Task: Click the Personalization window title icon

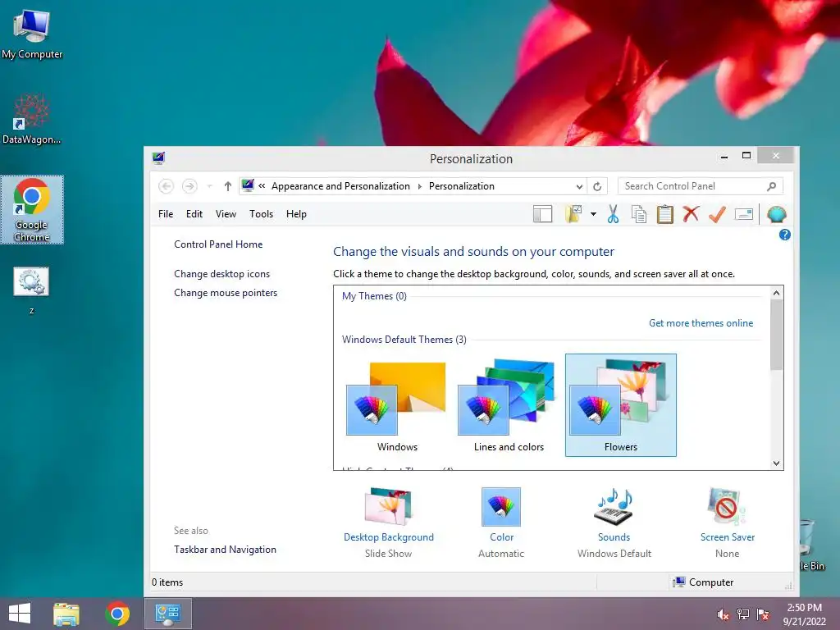Action: coord(158,157)
